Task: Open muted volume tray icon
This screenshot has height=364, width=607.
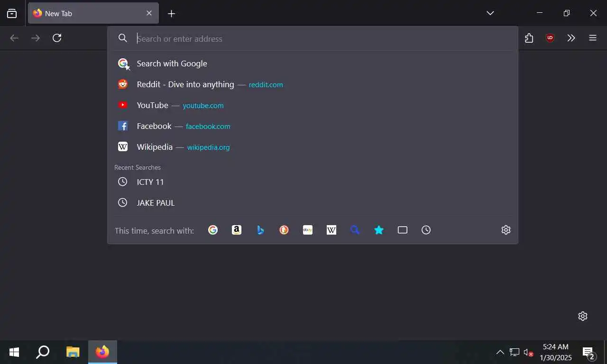Action: point(528,352)
